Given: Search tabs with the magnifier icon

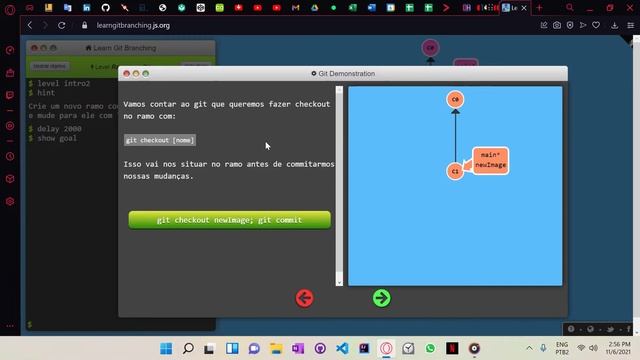Looking at the screenshot, I should pyautogui.click(x=570, y=8).
